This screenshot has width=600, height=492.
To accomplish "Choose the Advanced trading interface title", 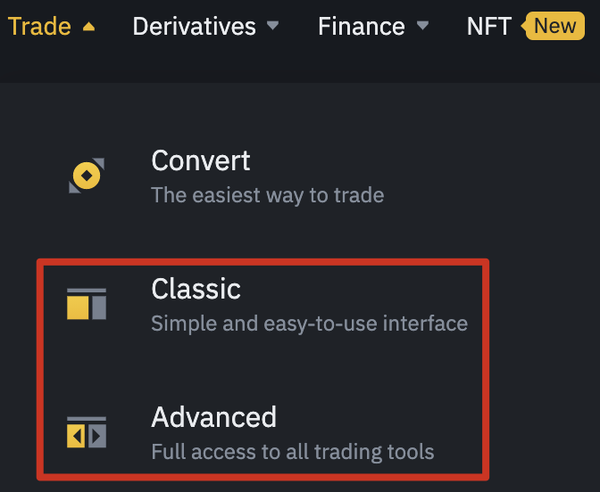I will point(213,416).
